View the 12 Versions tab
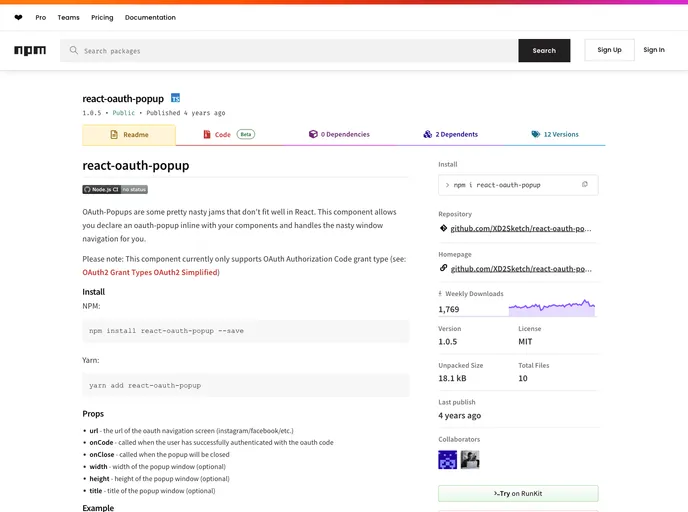Screen dimensions: 688x512 tap(555, 134)
